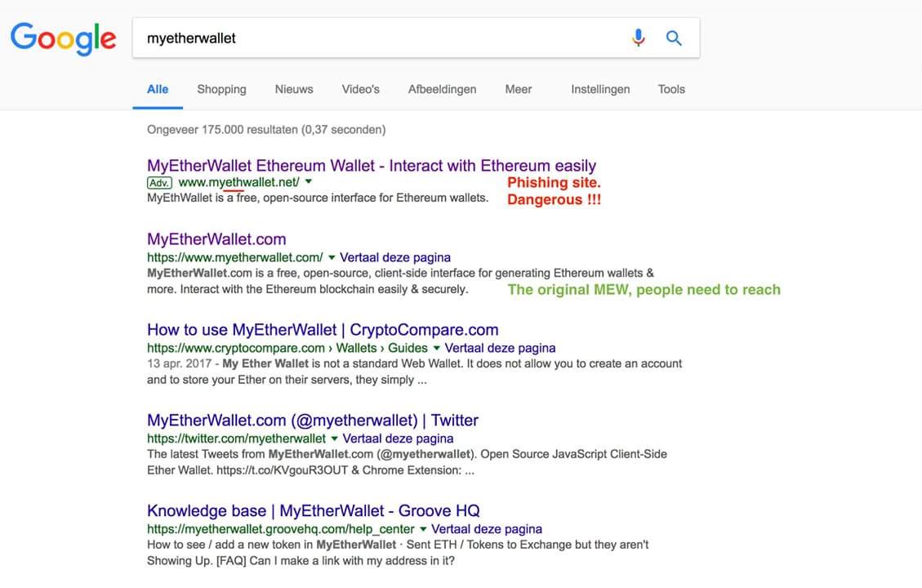Open the MyEtherWallet.com Twitter result
Image resolution: width=922 pixels, height=588 pixels.
coord(313,421)
